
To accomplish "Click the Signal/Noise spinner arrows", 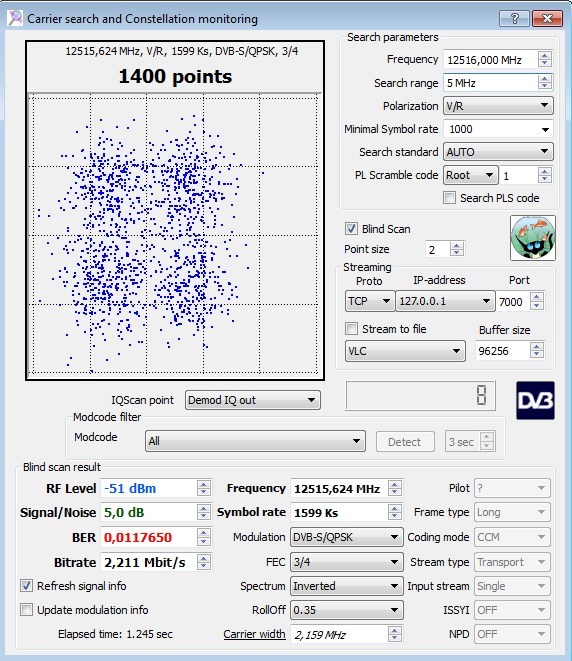I will pos(204,512).
